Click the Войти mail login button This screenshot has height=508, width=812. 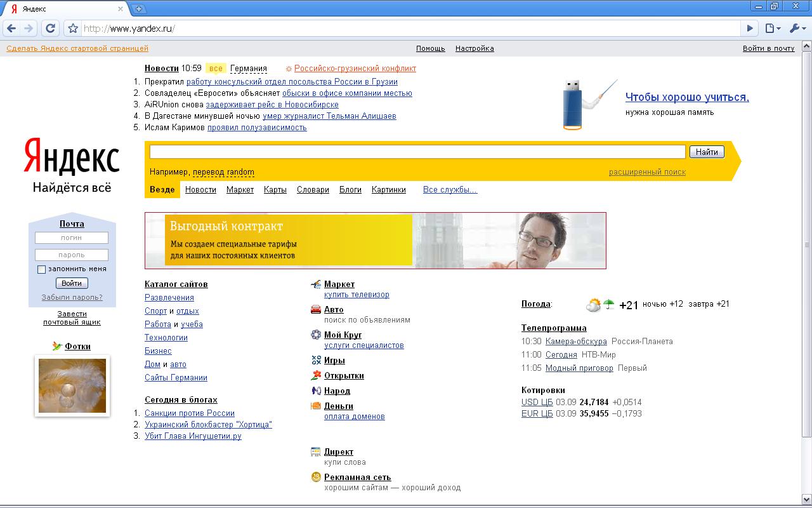[x=72, y=283]
